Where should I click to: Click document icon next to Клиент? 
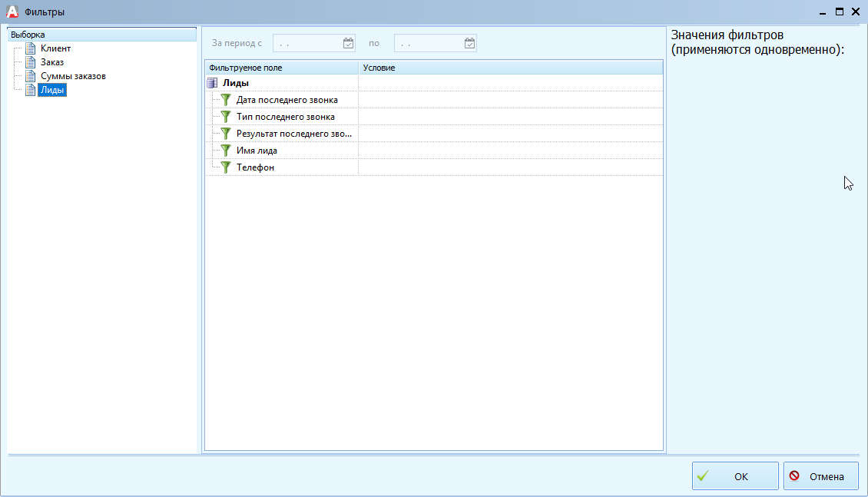31,49
